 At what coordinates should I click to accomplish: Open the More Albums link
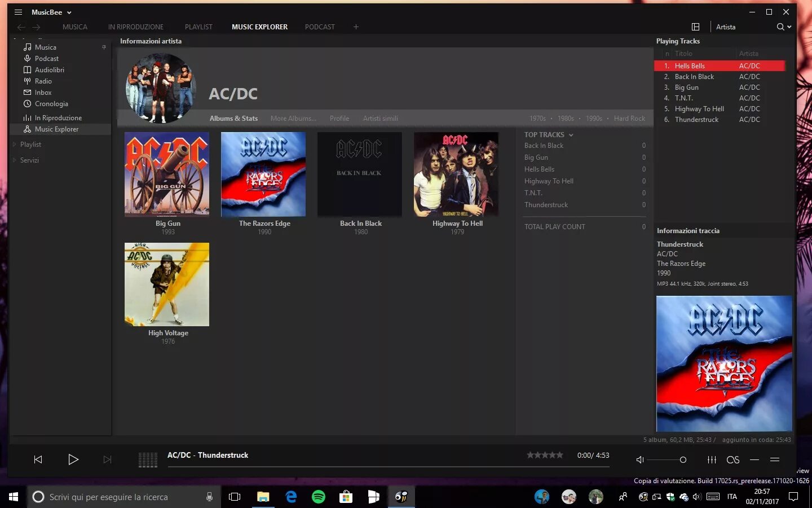click(x=293, y=119)
